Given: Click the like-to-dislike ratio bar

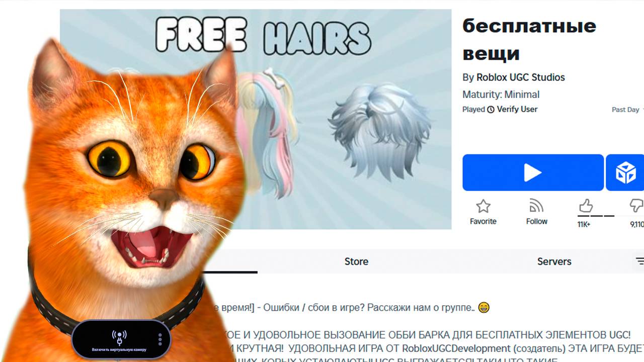Looking at the screenshot, I should (x=596, y=216).
